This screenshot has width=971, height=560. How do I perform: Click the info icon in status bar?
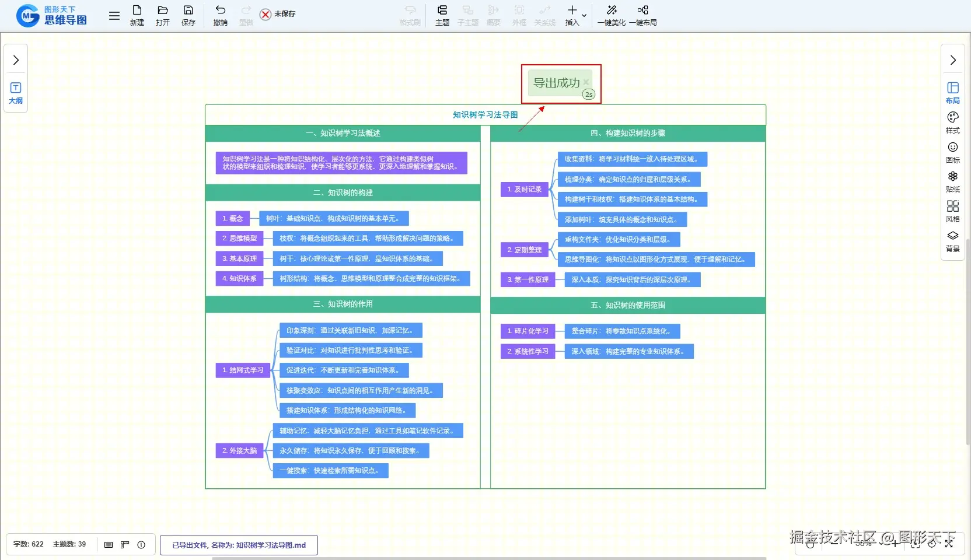point(141,545)
